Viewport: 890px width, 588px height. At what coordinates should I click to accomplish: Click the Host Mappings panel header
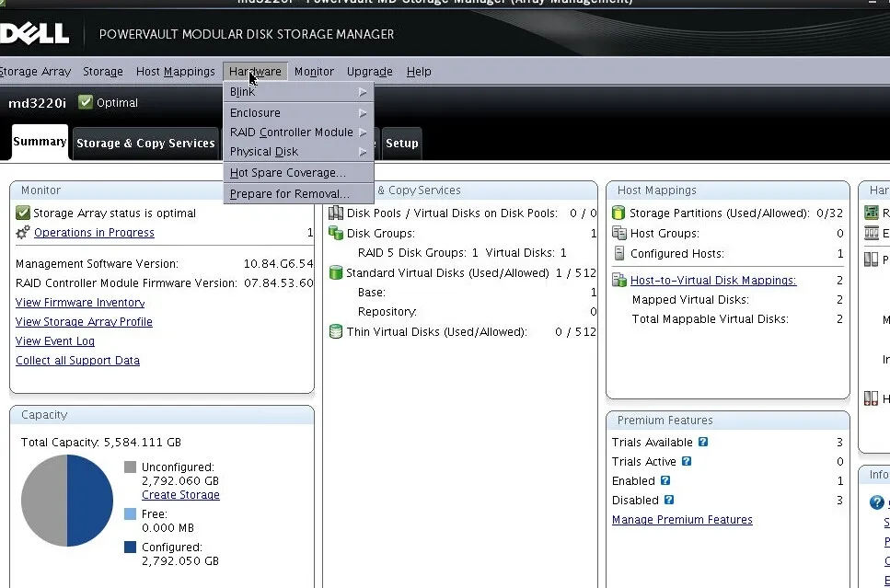728,190
